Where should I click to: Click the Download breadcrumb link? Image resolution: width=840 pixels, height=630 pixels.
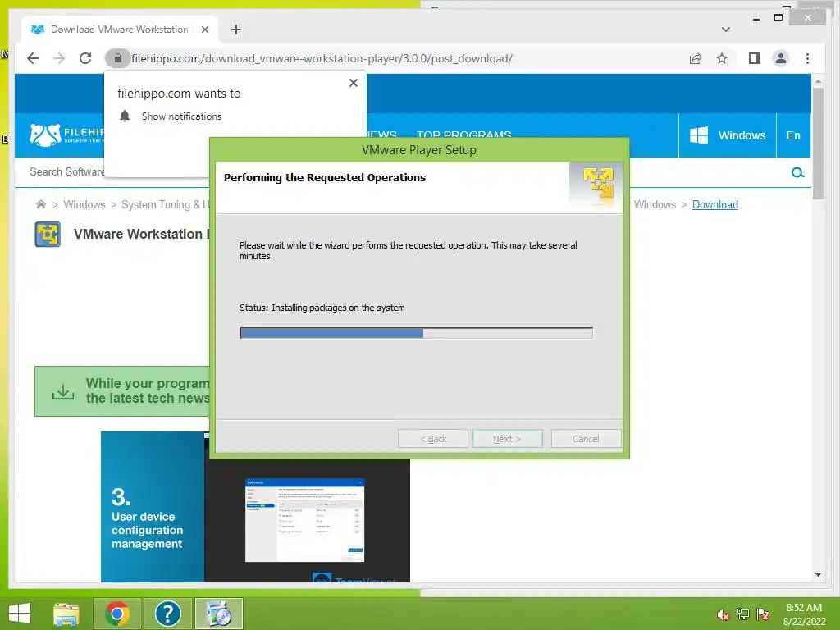tap(715, 204)
